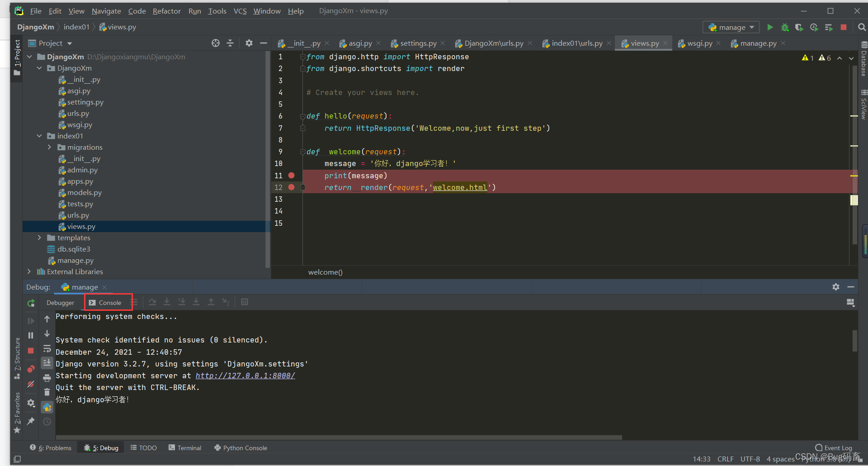
Task: Collapse all in Project panel
Action: tap(230, 43)
